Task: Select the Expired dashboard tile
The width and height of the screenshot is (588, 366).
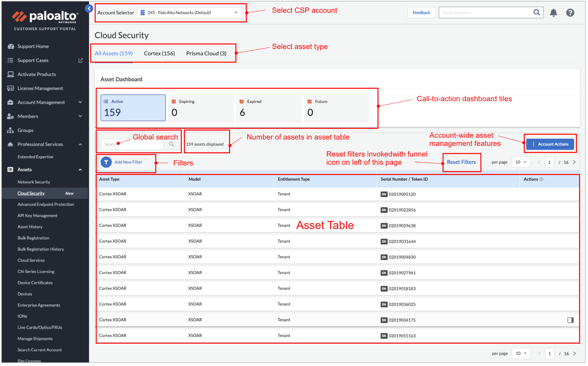Action: tap(269, 108)
